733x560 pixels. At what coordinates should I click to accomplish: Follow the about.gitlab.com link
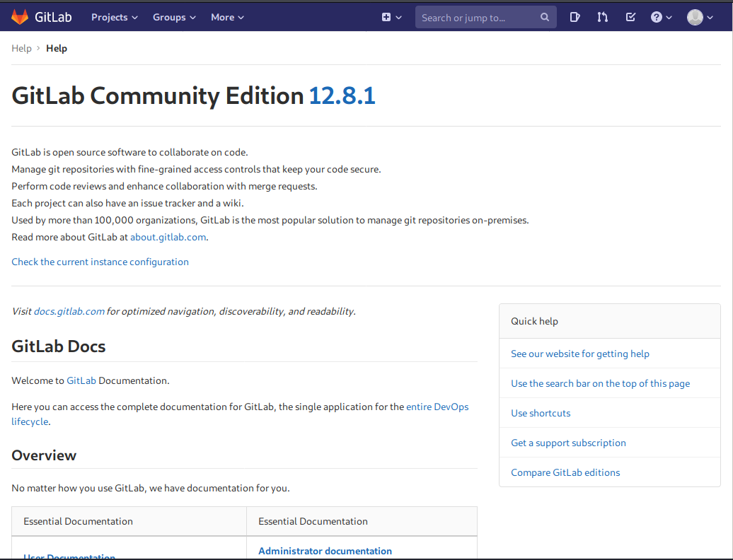(168, 237)
